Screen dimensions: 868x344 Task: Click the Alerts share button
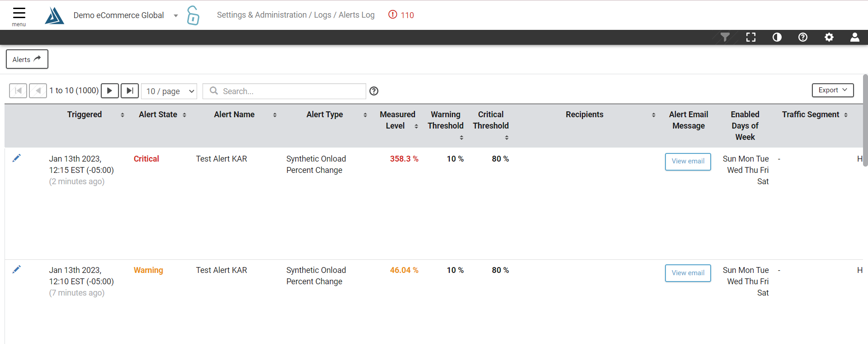tap(27, 59)
